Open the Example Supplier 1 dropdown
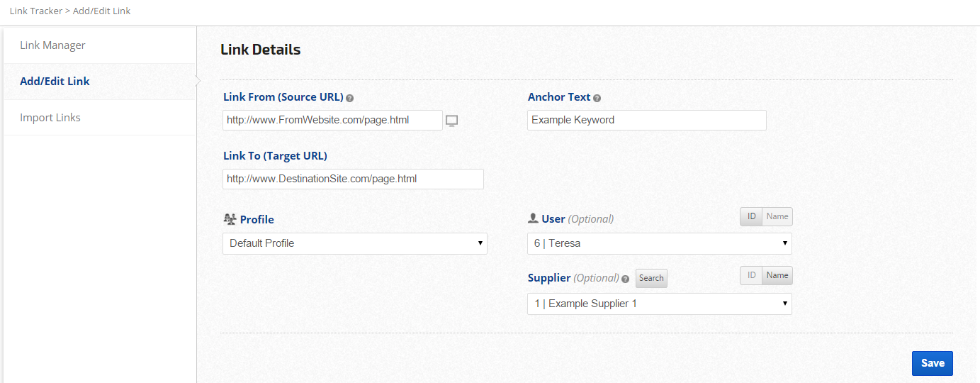980x383 pixels. [x=659, y=304]
